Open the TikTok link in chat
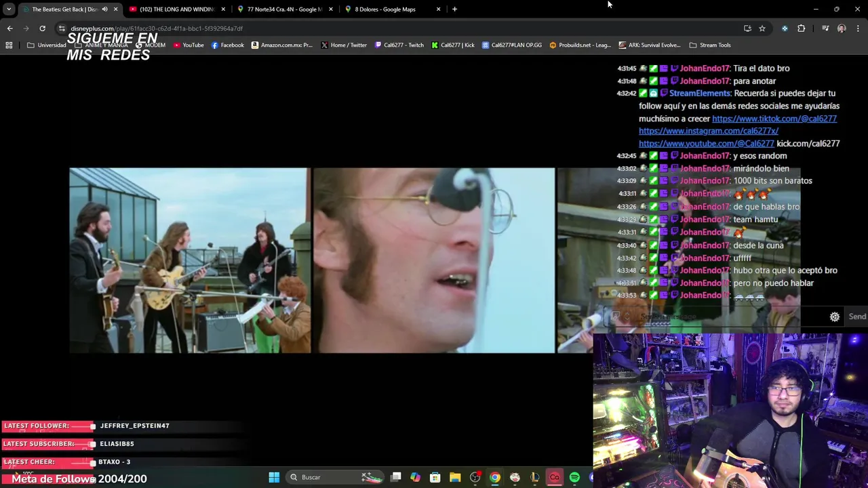This screenshot has height=488, width=868. pos(774,119)
